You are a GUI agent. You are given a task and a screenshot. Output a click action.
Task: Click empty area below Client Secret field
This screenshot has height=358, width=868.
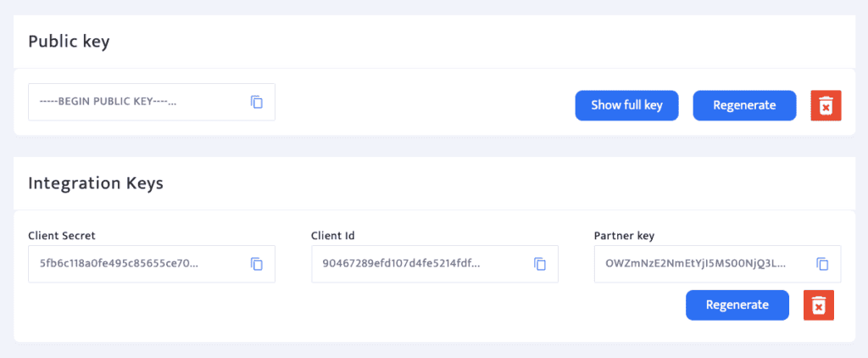[153, 312]
